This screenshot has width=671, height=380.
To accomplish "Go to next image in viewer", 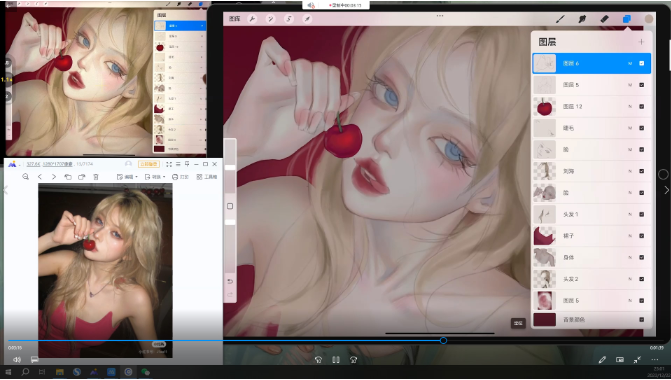I will click(x=54, y=177).
